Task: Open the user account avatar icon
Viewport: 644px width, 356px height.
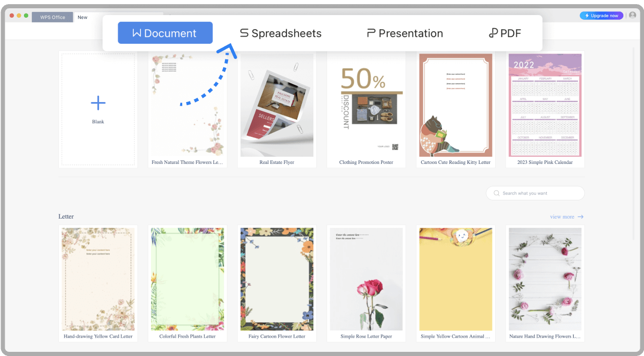Action: (632, 15)
